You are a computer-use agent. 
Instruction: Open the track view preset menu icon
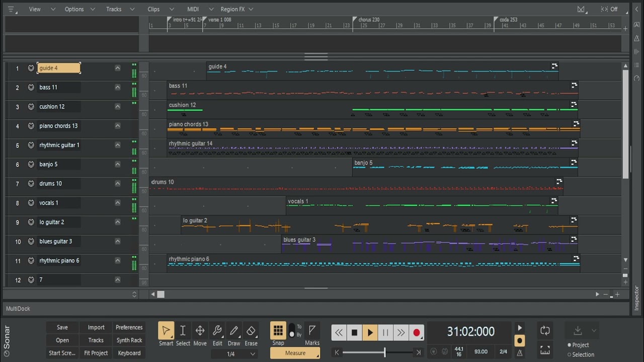point(11,10)
